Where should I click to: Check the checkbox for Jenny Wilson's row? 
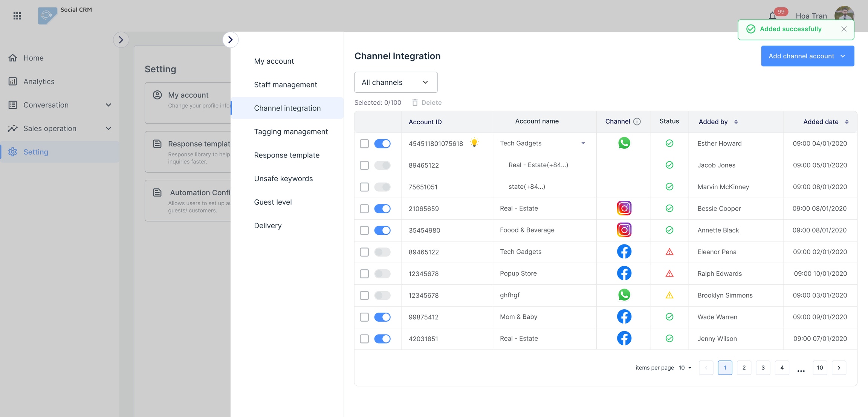364,339
